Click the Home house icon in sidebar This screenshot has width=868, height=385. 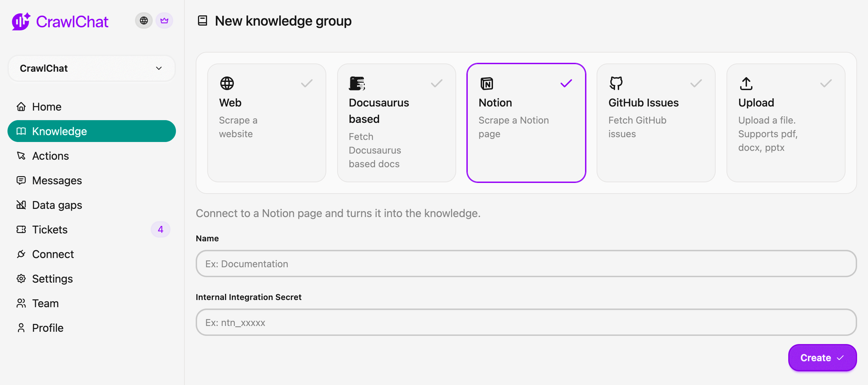[x=21, y=107]
